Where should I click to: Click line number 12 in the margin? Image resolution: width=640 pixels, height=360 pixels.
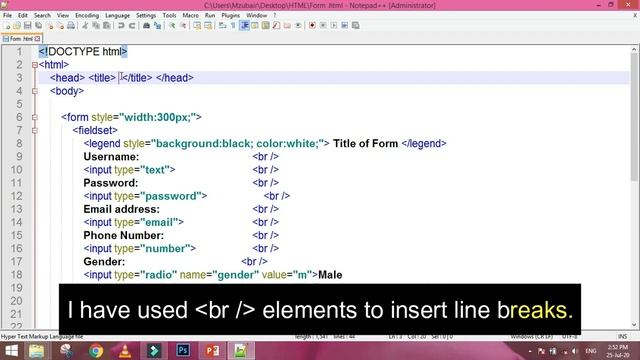pos(16,196)
